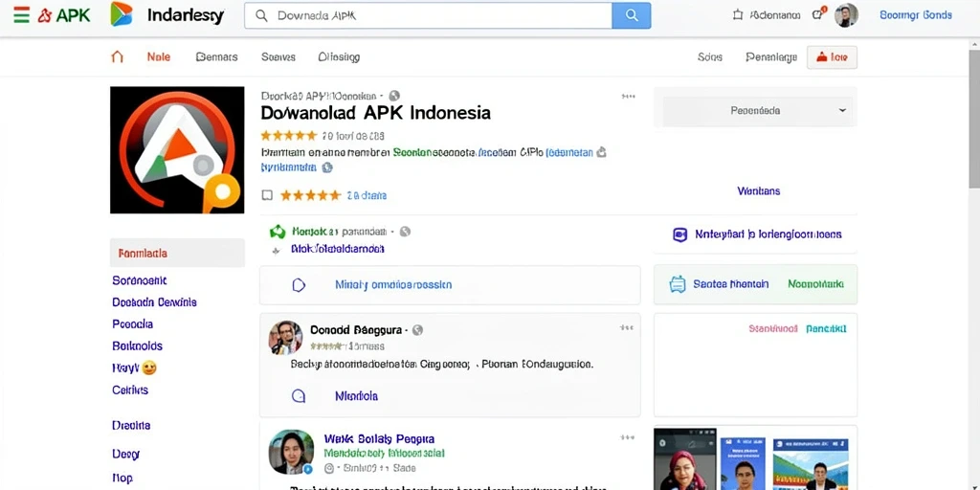Click the message icon beside 'Saotea fhentein'
Screen dimensions: 980x490
678,284
